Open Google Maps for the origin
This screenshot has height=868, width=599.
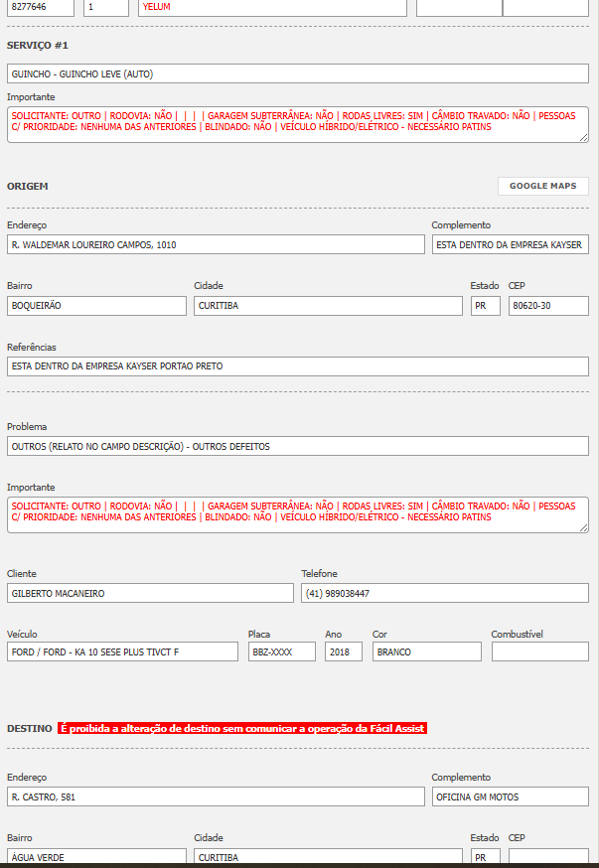[542, 186]
